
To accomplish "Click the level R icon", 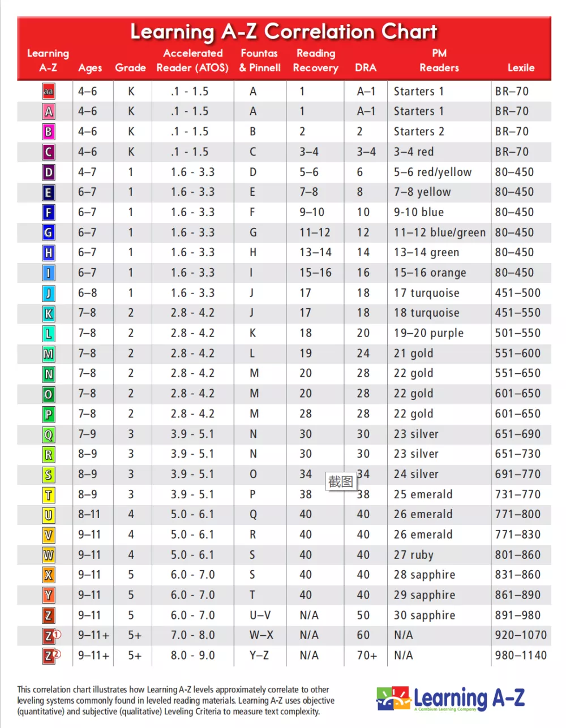I will point(49,454).
